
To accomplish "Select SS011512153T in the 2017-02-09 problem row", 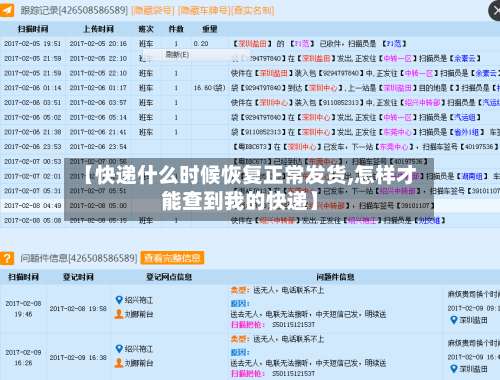I will tap(293, 373).
